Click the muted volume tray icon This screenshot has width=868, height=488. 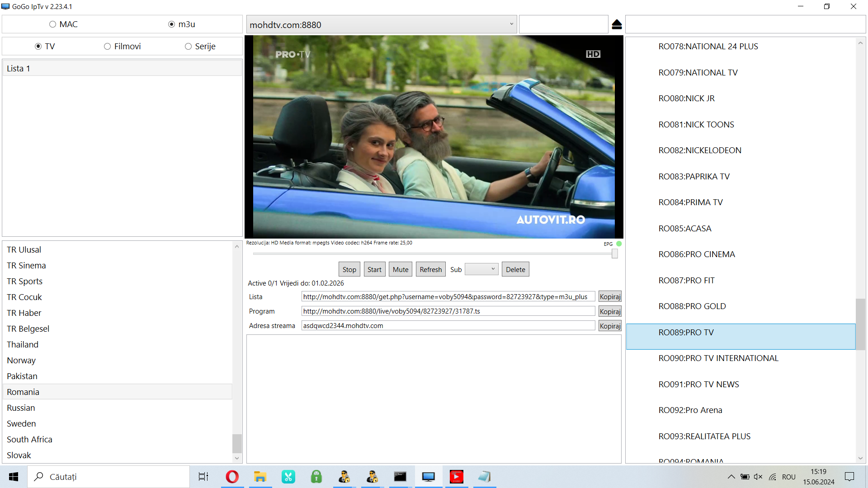(758, 477)
